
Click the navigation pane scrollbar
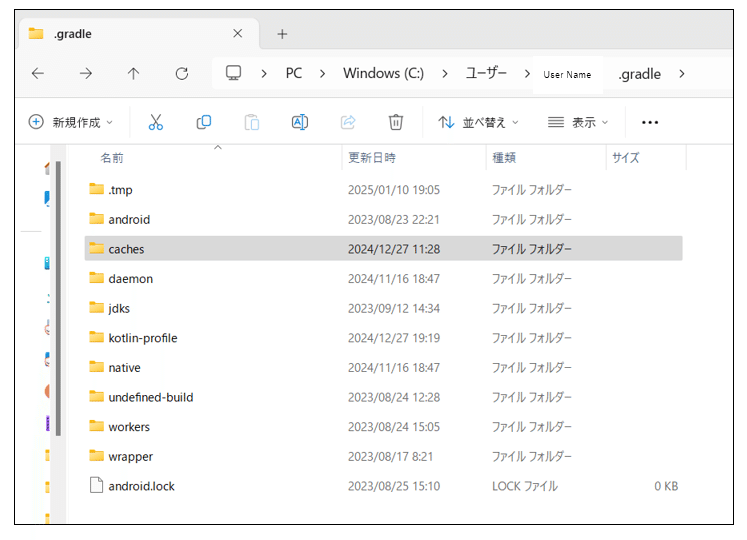click(58, 298)
